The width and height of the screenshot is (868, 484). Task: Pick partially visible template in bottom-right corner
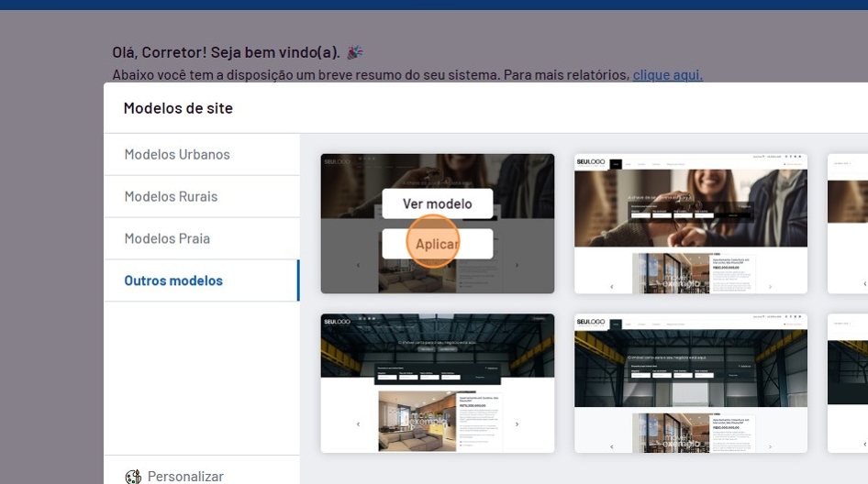pos(847,383)
